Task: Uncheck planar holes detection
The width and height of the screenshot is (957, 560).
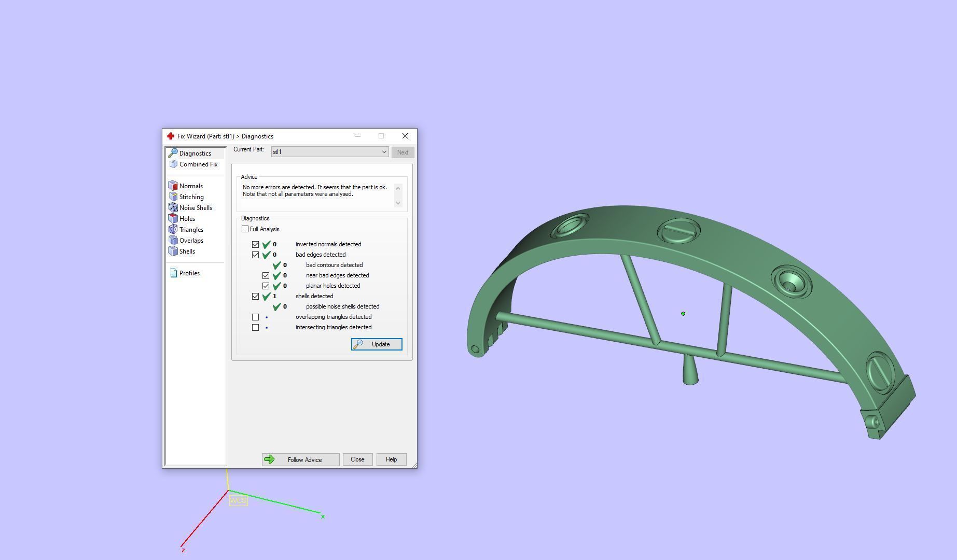Action: click(x=266, y=286)
